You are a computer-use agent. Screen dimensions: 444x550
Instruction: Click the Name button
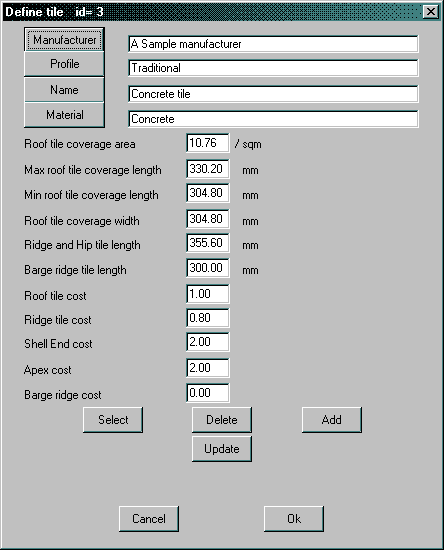pyautogui.click(x=64, y=90)
